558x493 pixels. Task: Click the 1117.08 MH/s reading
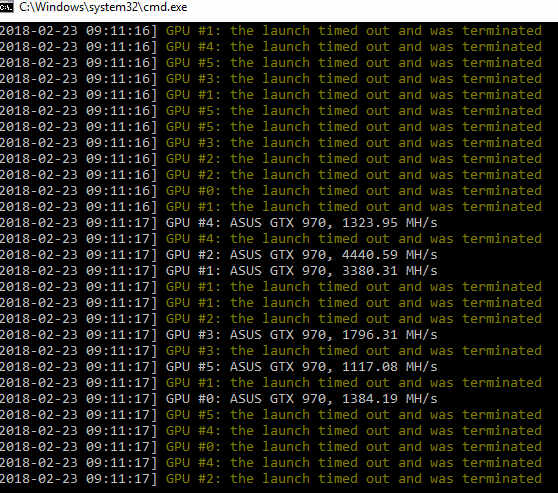click(x=389, y=367)
